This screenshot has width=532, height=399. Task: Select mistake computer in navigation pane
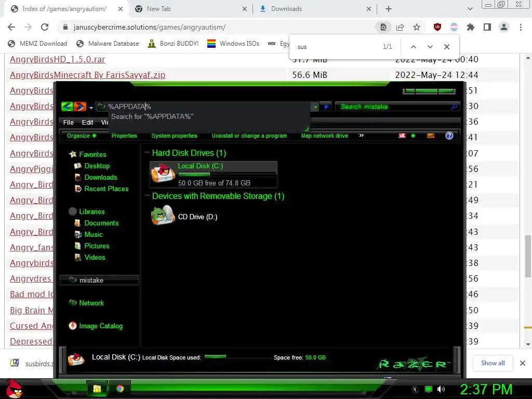pos(99,280)
